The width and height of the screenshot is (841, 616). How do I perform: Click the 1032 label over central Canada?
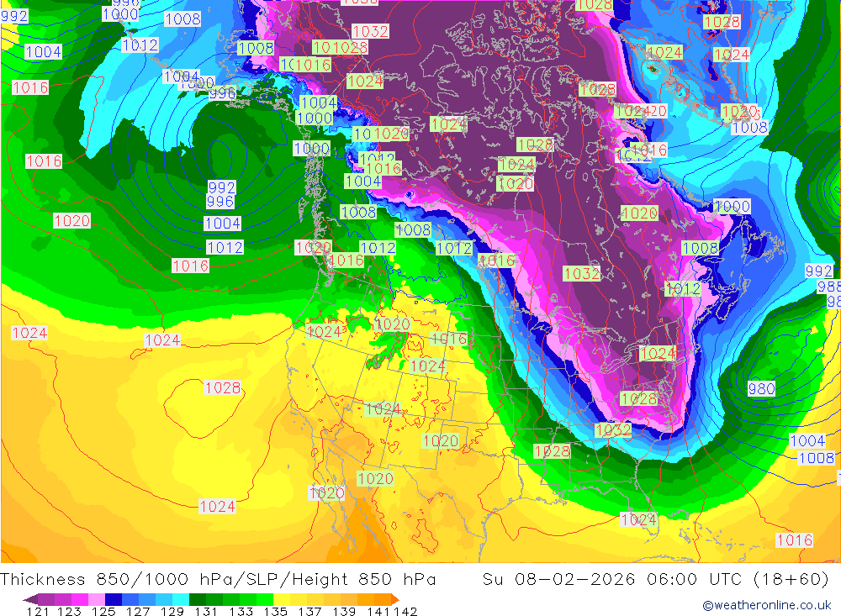click(x=581, y=273)
